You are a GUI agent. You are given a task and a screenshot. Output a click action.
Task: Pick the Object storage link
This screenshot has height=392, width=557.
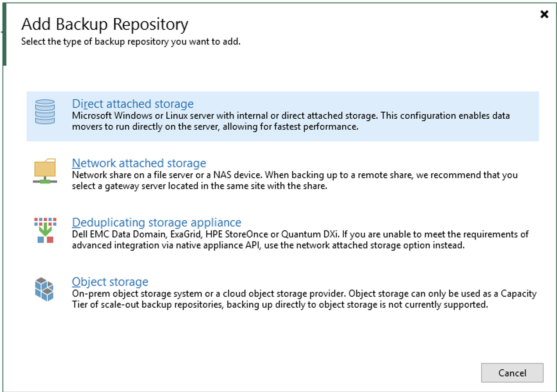(x=110, y=282)
